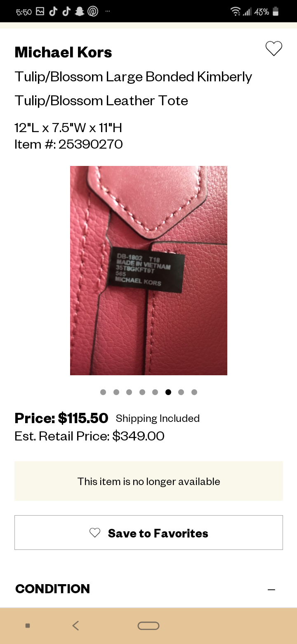The height and width of the screenshot is (644, 297).
Task: Select the first image carousel dot
Action: tap(103, 392)
